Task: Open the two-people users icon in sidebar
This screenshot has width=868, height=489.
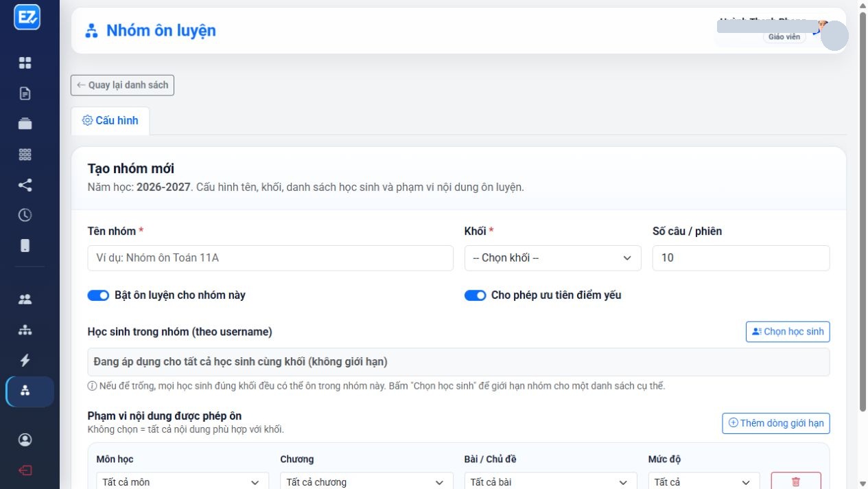Action: (25, 299)
